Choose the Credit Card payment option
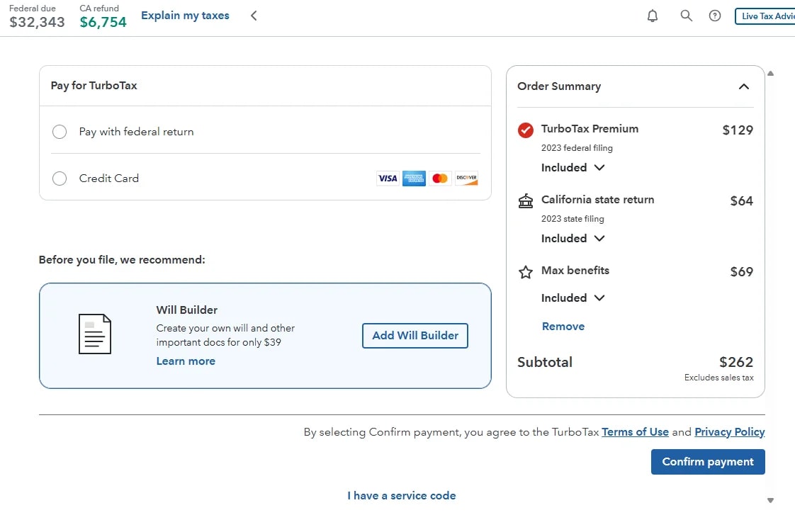795x532 pixels. (60, 178)
